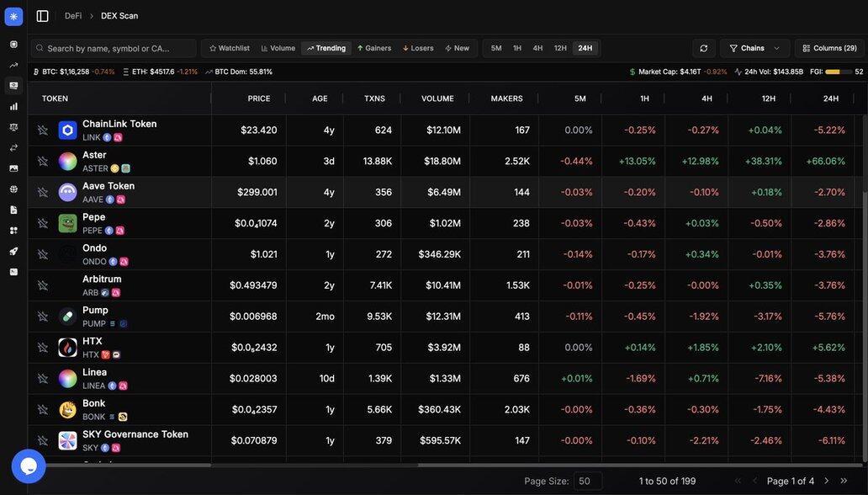Screen dimensions: 868x495
Task: Sort by the VOLUME column header
Action: tap(437, 98)
